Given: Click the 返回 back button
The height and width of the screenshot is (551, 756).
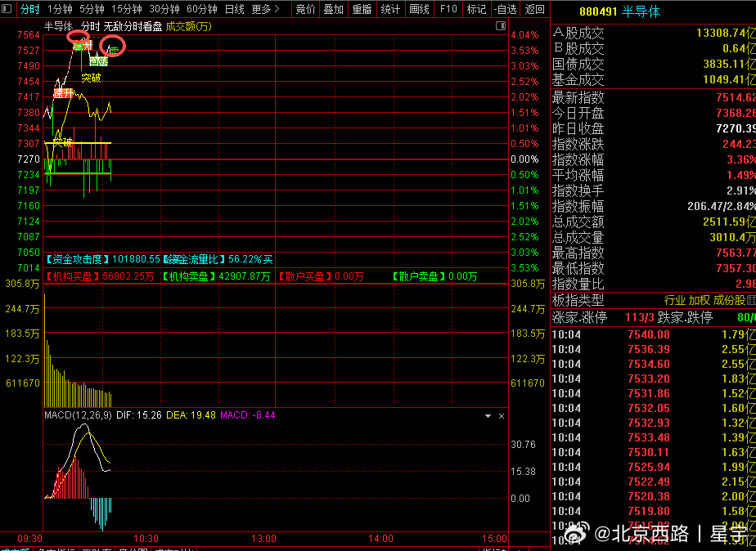Looking at the screenshot, I should pyautogui.click(x=535, y=9).
